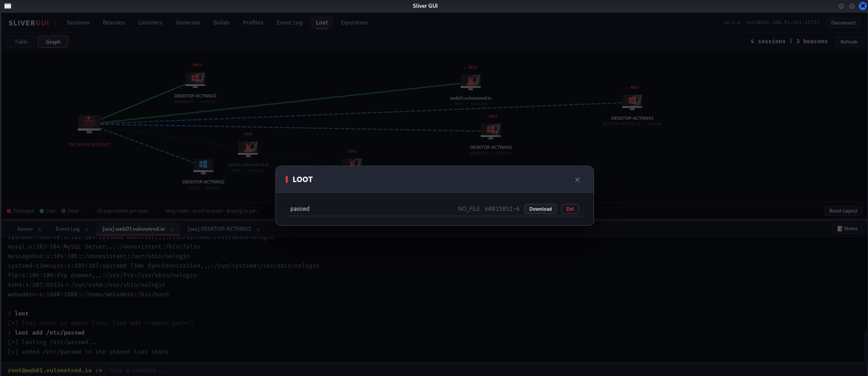Click the window menu icon in the title bar
The height and width of the screenshot is (376, 868).
click(8, 6)
